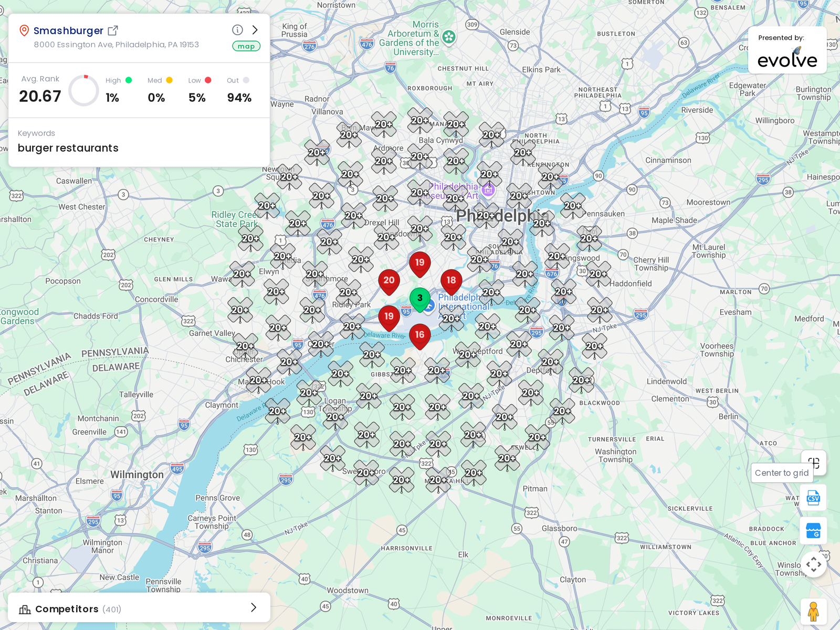Click the map pan control icon
Viewport: 840px width, 630px height.
[814, 564]
